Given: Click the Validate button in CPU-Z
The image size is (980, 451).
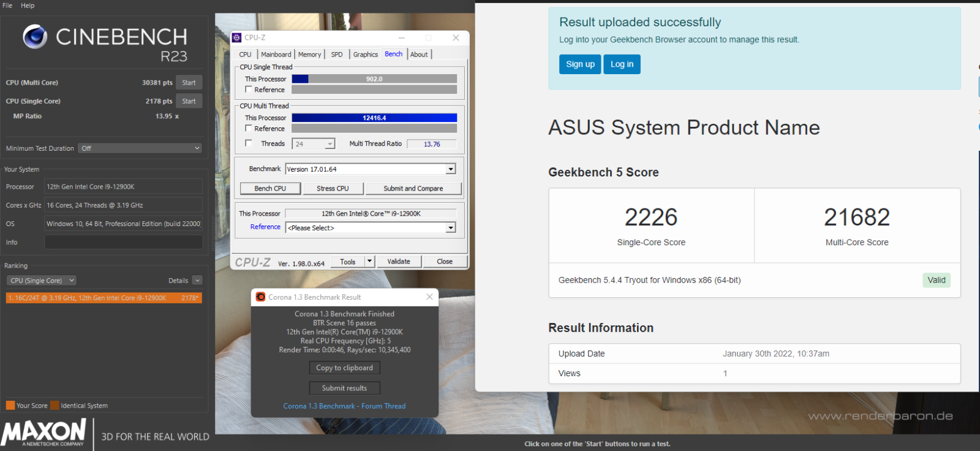Looking at the screenshot, I should (x=399, y=262).
